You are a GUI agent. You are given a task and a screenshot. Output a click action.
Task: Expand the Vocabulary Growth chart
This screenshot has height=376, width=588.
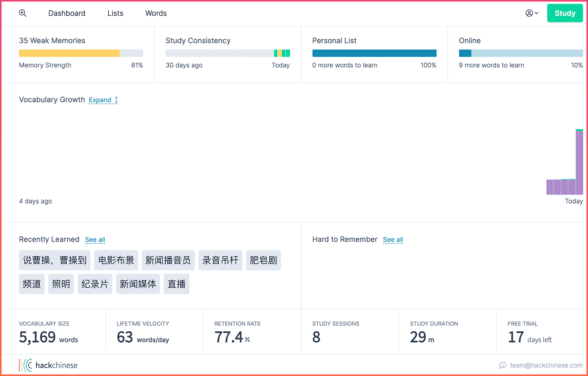[100, 100]
